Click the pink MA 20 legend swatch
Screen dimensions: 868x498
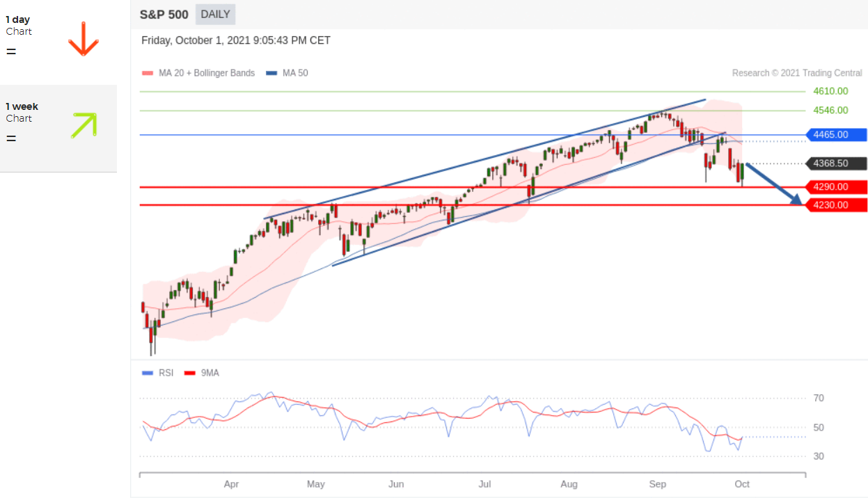click(x=147, y=73)
